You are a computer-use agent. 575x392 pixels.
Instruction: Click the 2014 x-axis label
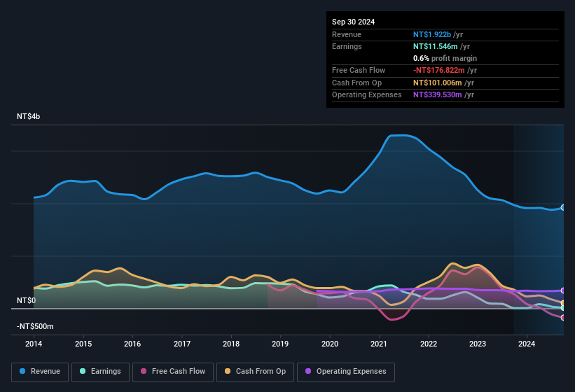[x=34, y=344]
